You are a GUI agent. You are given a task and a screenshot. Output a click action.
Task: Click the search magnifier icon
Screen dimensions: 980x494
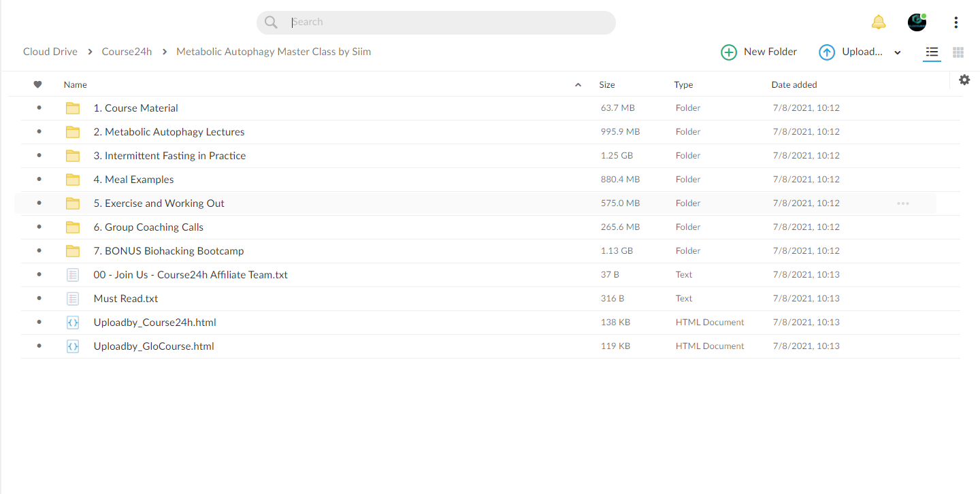click(x=271, y=22)
